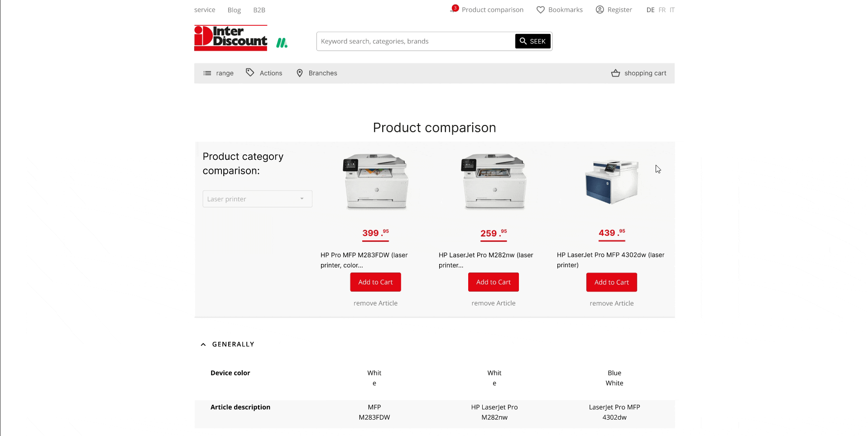Click the product comparison badge icon
The image size is (868, 436).
pyautogui.click(x=455, y=9)
